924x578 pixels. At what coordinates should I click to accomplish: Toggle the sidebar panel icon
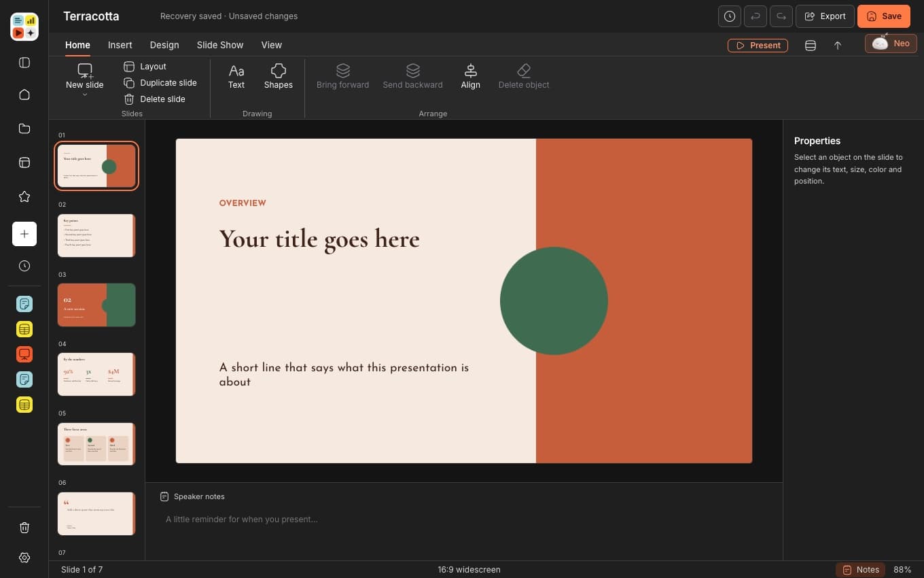tap(24, 63)
